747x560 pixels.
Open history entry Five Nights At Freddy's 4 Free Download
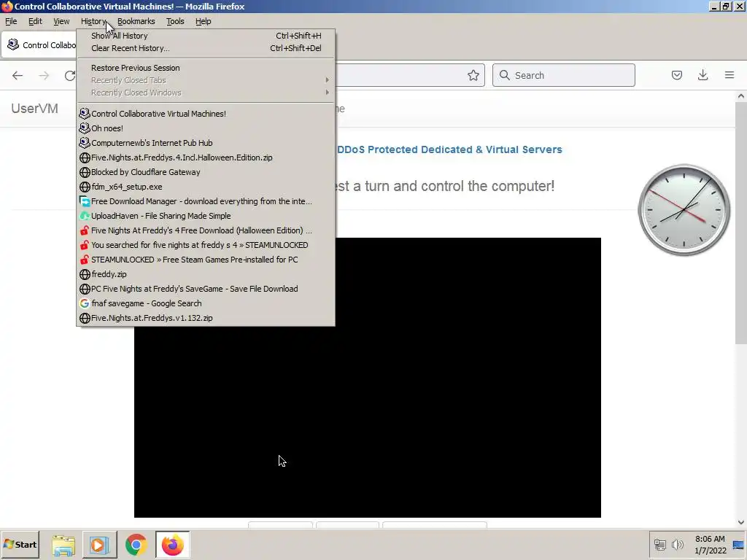206,230
